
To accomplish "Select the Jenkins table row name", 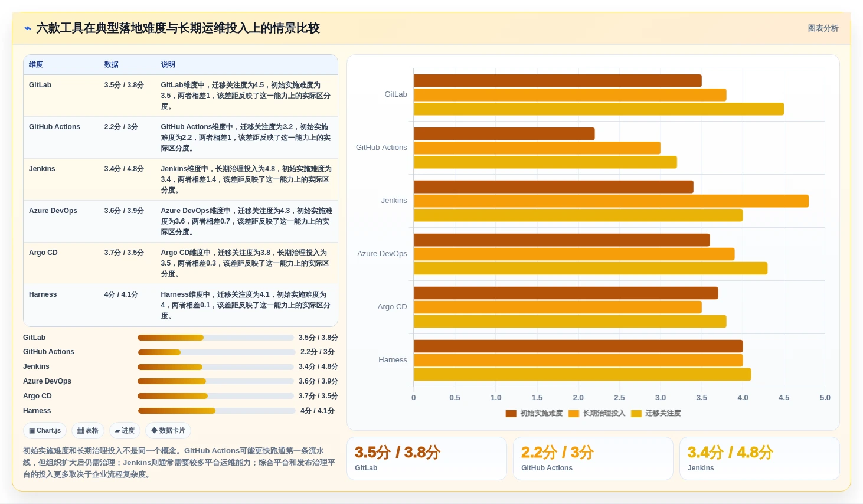I will pyautogui.click(x=42, y=169).
